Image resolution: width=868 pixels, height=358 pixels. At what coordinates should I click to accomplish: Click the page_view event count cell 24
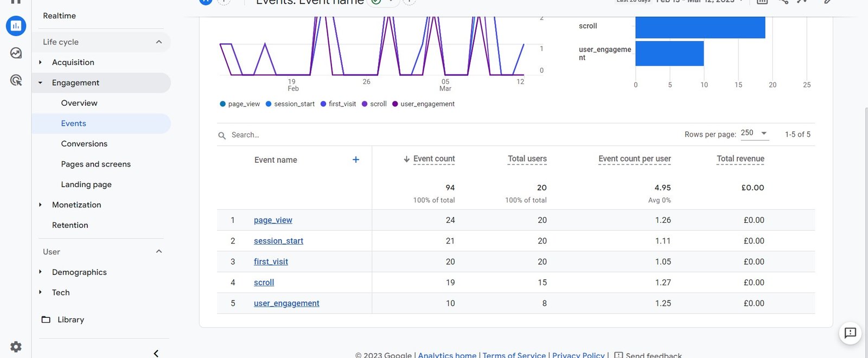(450, 220)
